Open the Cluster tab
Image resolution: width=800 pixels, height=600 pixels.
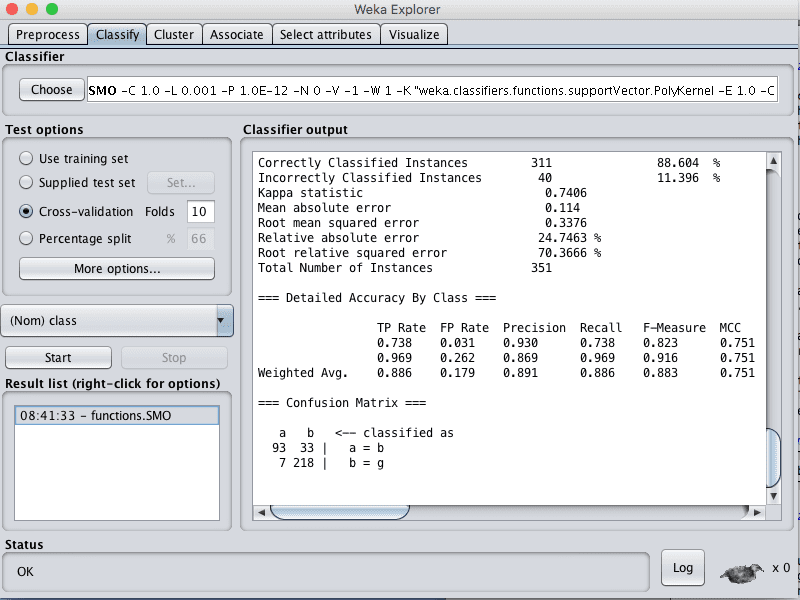point(174,35)
